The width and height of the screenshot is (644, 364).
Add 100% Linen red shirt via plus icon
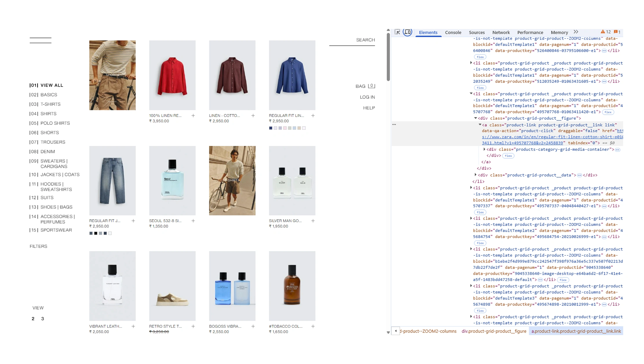click(x=193, y=116)
